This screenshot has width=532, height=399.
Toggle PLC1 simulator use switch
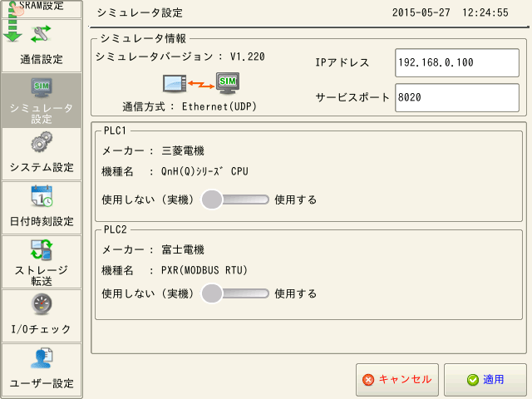235,199
